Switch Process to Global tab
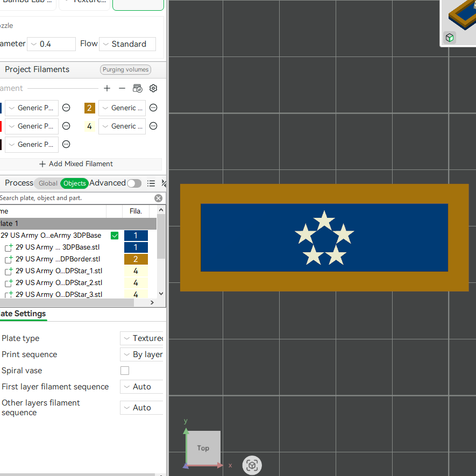This screenshot has width=476, height=476. pyautogui.click(x=48, y=183)
